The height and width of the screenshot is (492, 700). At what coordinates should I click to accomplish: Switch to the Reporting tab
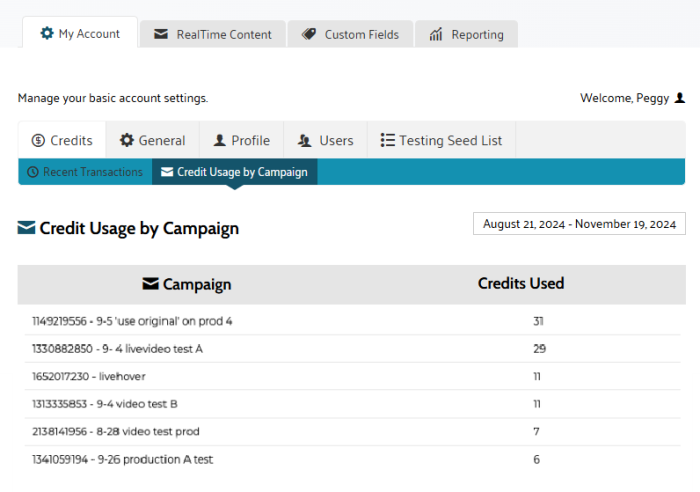(466, 34)
